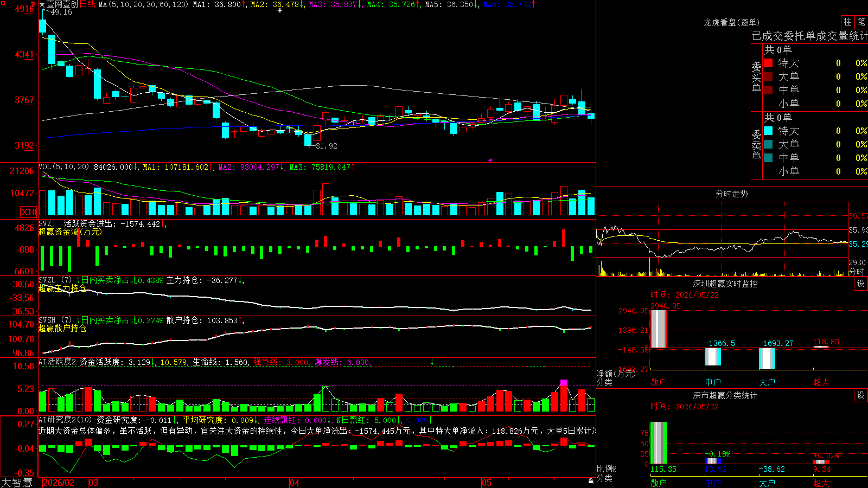
Task: Click the 散户 bar in 深圳超赢实时监控 chart
Action: 659,329
